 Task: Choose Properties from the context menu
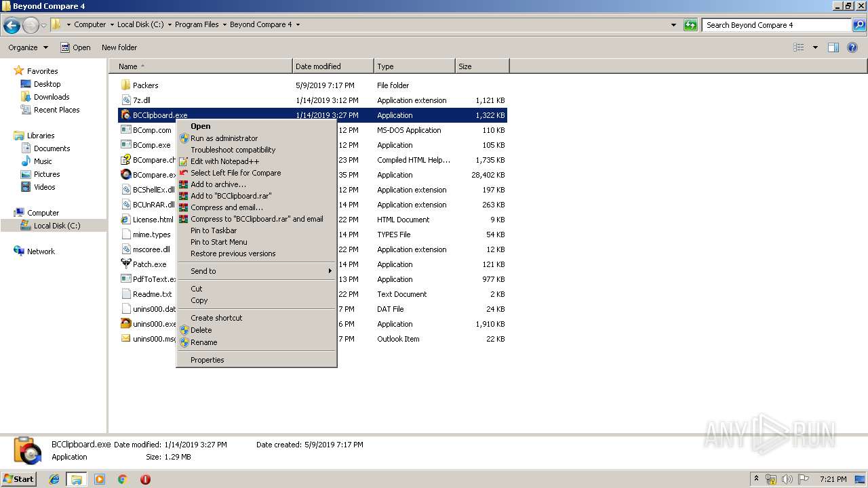tap(256, 360)
